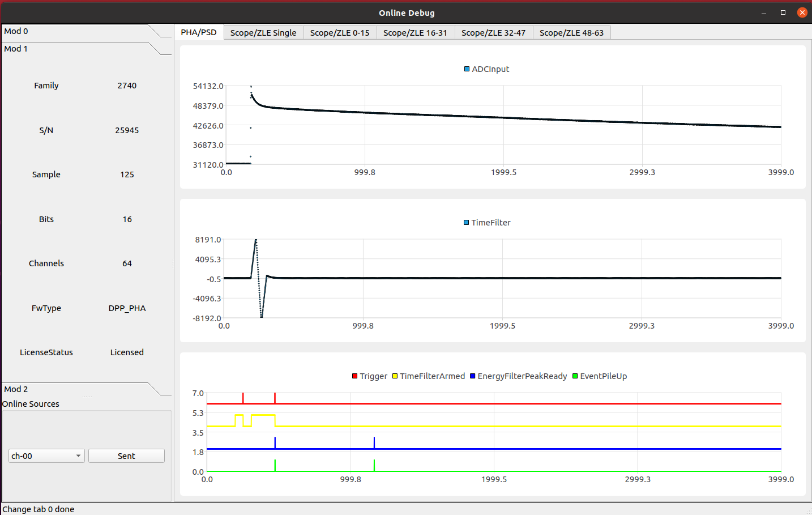Close the Online Debug window
Viewport: 812px width, 515px height.
click(x=802, y=12)
